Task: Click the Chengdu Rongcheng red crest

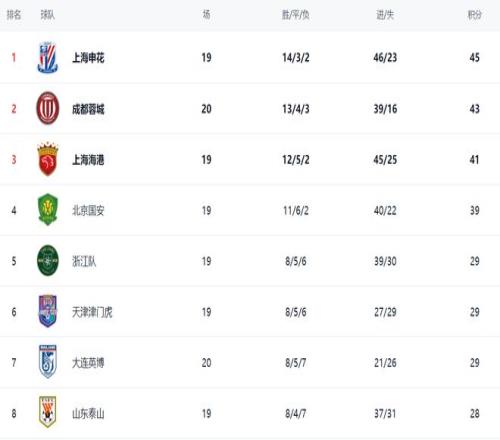Action: point(48,108)
